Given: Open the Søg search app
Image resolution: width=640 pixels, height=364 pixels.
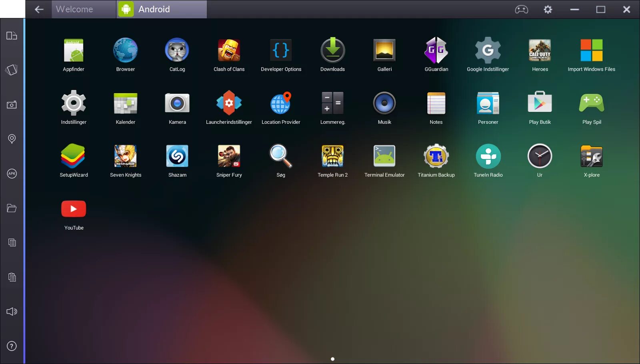Looking at the screenshot, I should 281,156.
